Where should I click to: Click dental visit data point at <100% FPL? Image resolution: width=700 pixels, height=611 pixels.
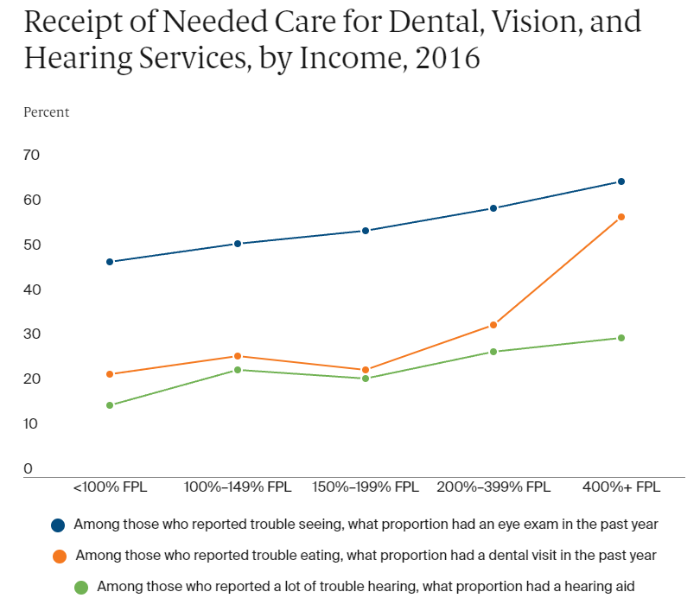click(x=110, y=374)
